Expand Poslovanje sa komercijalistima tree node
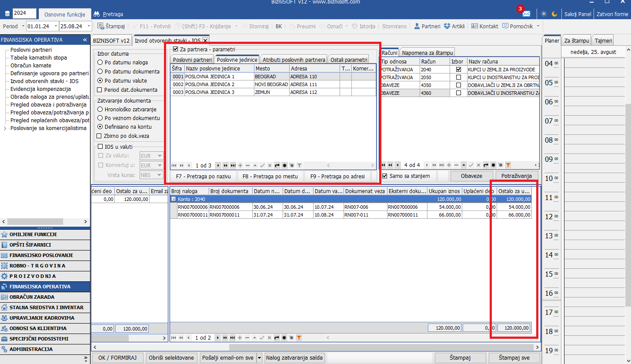Image resolution: width=631 pixels, height=364 pixels. [x=5, y=128]
